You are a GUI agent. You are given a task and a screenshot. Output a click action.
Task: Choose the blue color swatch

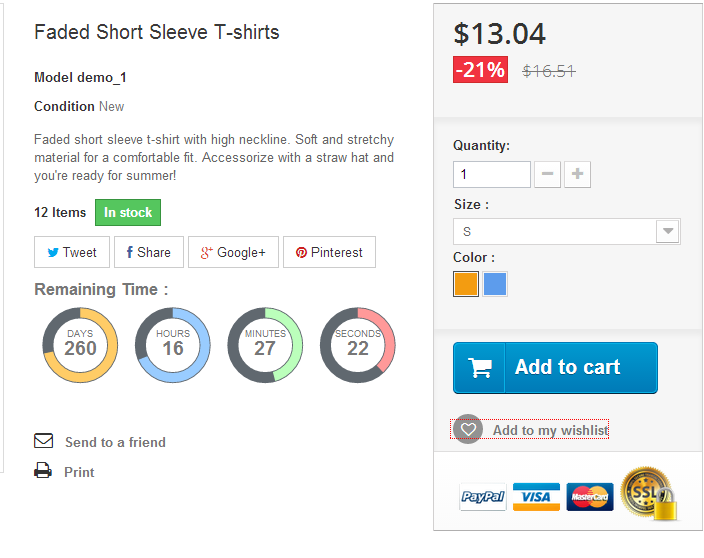pos(495,284)
